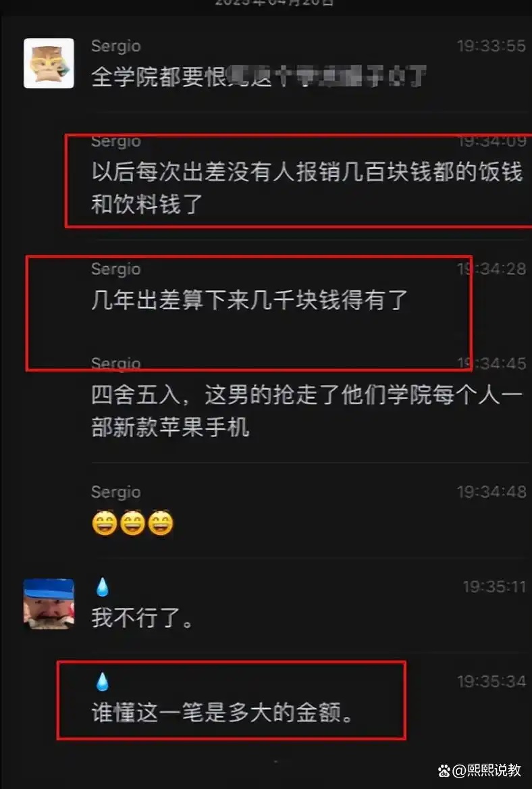
Task: Click Sergio's cat avatar at top
Action: tap(49, 63)
